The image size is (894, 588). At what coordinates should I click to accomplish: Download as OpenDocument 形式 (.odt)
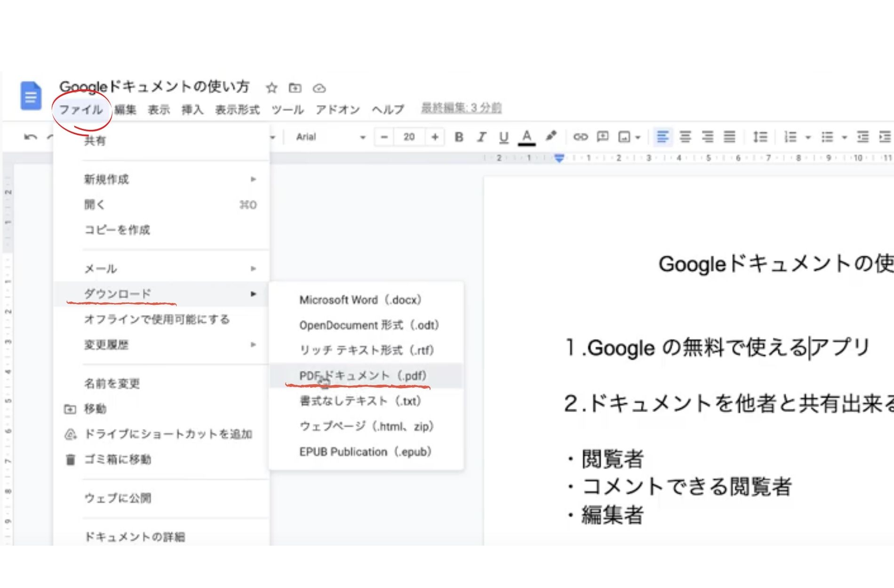(x=367, y=325)
